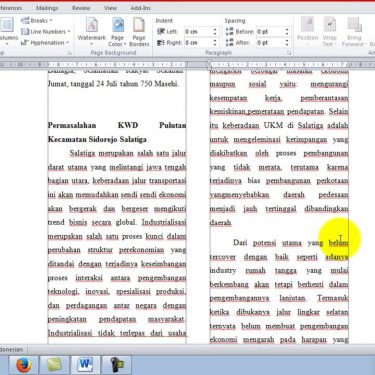
Task: Click the Indent Right icon
Action: (x=161, y=43)
